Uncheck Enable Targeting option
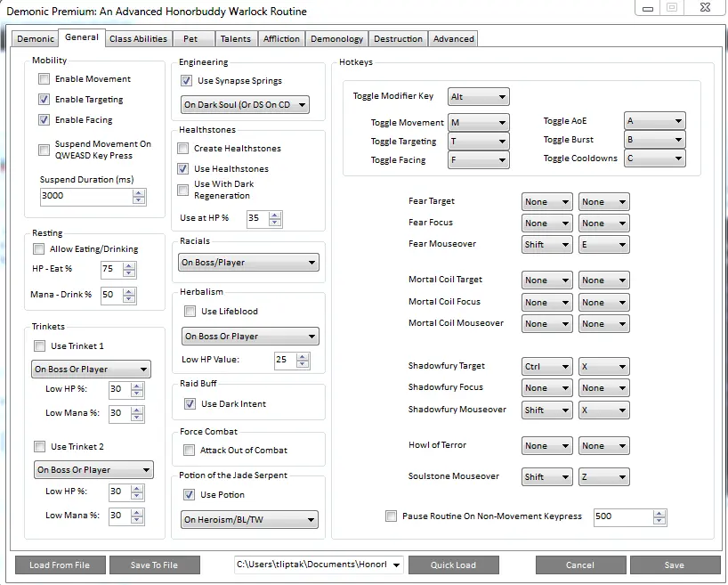The height and width of the screenshot is (585, 728). [44, 100]
